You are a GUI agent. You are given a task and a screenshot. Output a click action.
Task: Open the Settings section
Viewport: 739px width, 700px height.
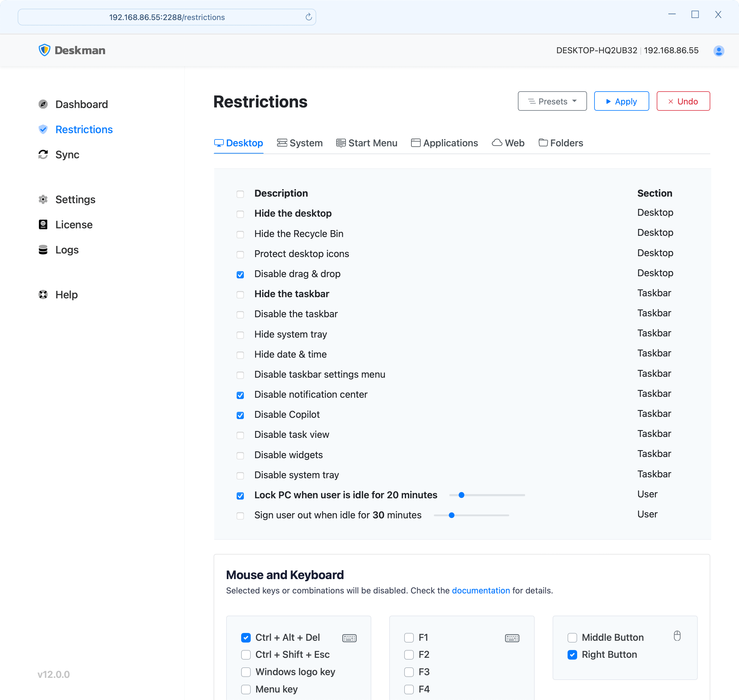point(75,199)
